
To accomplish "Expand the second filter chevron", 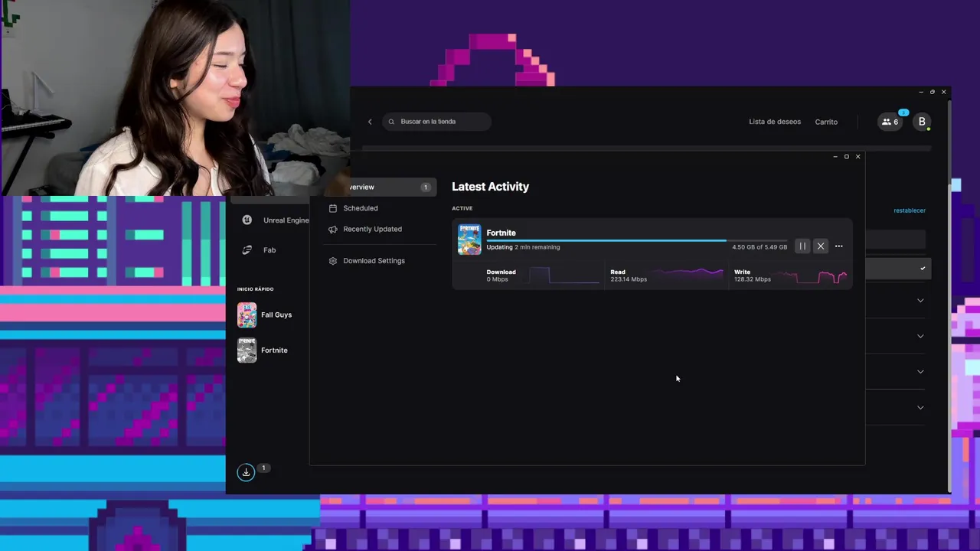I will [x=920, y=336].
